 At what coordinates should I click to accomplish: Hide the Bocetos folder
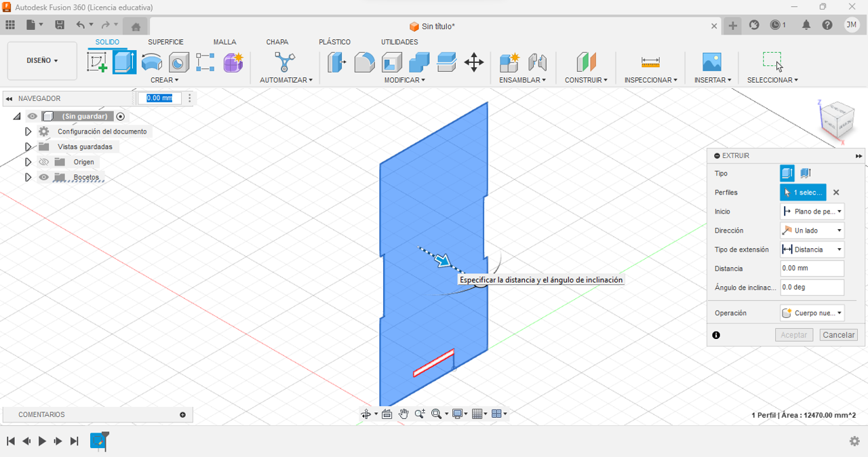pyautogui.click(x=44, y=178)
